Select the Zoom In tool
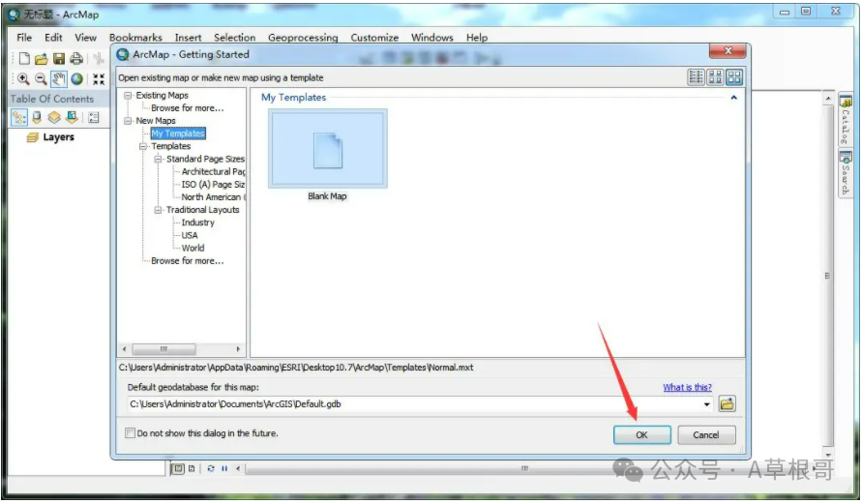 23,79
